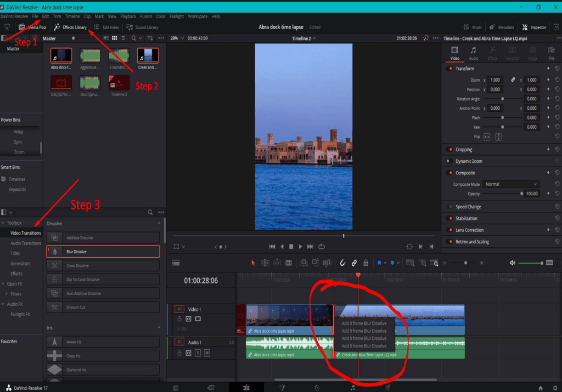Screen dimensions: 562x392
Task: Lock the Video 1 track
Action: click(x=179, y=319)
